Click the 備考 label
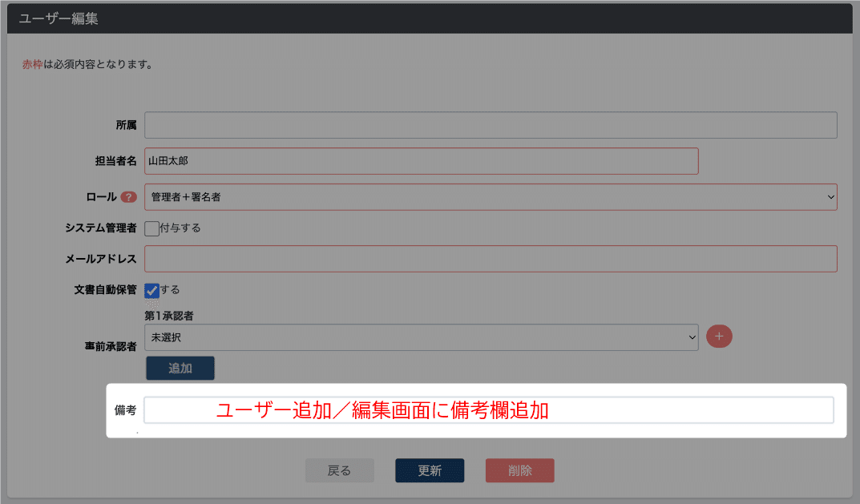 pos(125,410)
